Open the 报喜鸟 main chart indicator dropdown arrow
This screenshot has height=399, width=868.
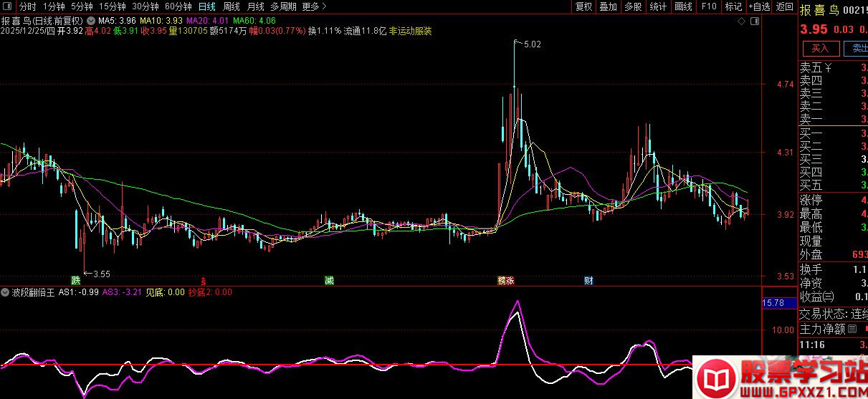tap(91, 21)
